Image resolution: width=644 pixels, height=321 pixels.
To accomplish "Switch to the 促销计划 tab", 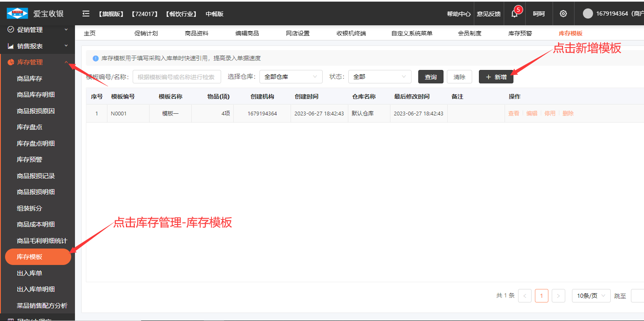I will (146, 33).
